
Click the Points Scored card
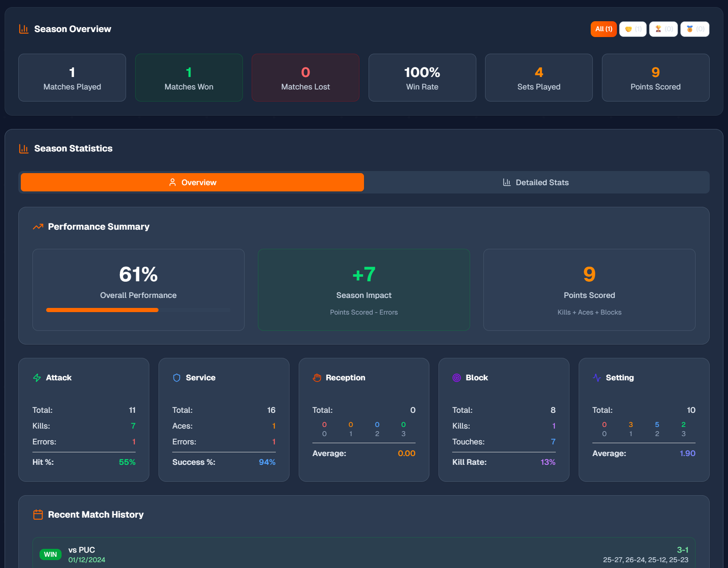(x=589, y=290)
